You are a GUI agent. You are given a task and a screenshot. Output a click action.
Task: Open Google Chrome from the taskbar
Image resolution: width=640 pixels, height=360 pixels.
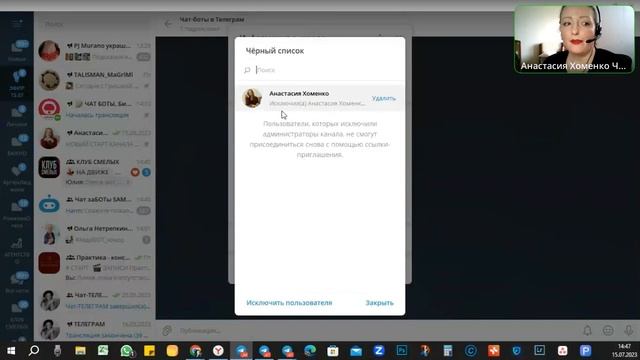tap(196, 351)
